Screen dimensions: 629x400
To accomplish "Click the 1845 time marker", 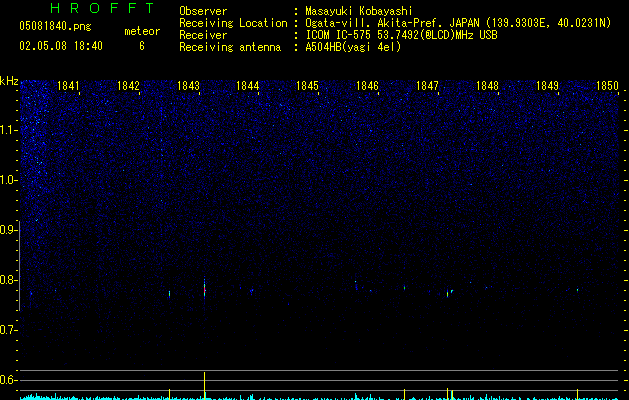I will (x=307, y=86).
